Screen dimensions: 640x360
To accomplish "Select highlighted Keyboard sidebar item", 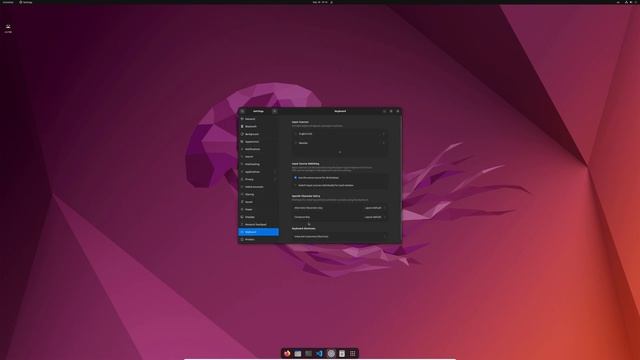I will click(x=259, y=232).
